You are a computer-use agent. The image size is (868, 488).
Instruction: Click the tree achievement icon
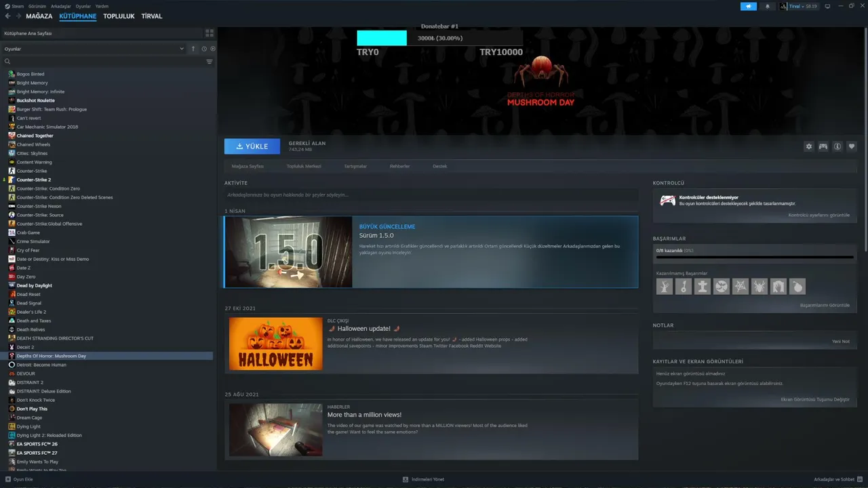point(665,287)
